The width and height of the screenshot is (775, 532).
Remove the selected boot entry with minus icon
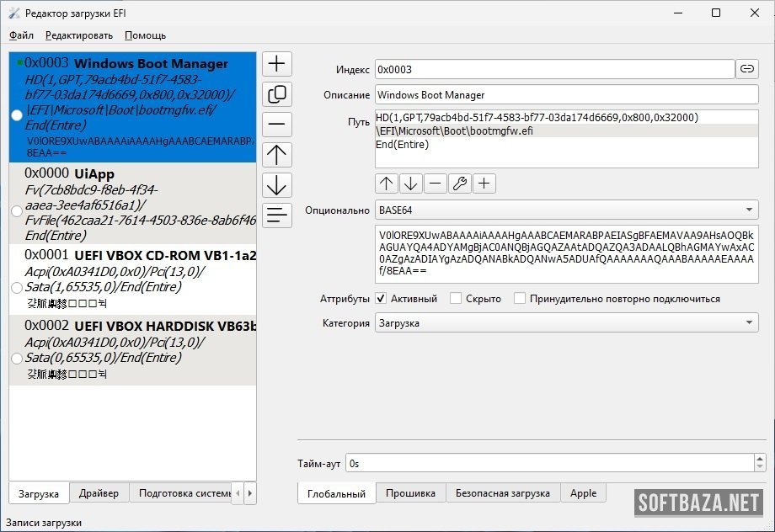[277, 125]
